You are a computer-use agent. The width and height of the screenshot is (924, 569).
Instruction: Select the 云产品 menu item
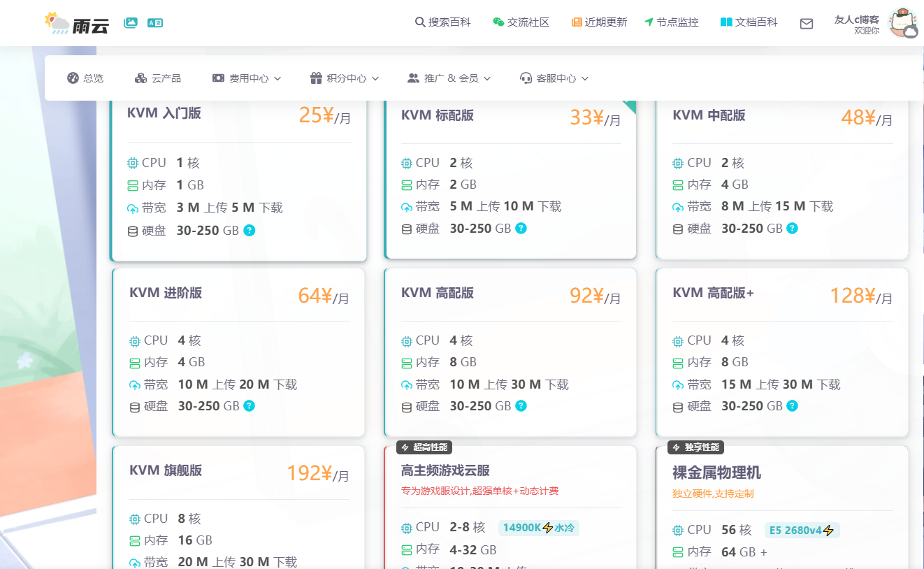pyautogui.click(x=158, y=78)
